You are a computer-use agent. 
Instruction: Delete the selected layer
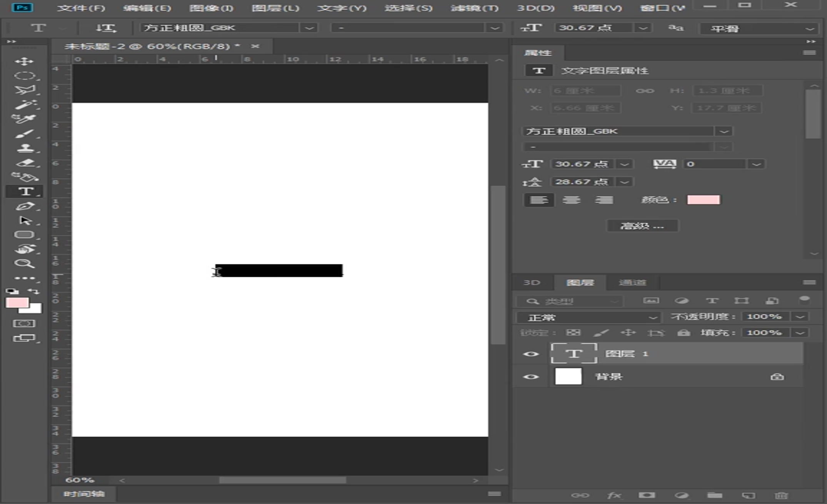point(781,495)
